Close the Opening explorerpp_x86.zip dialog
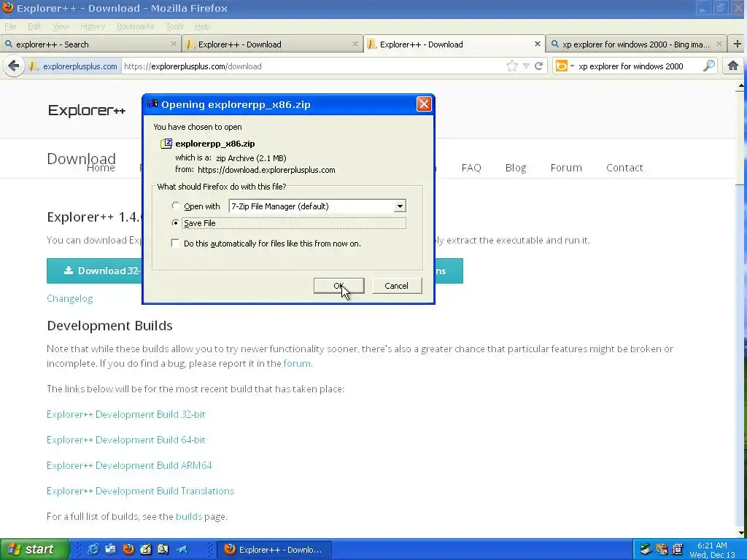The height and width of the screenshot is (560, 747). [x=424, y=104]
